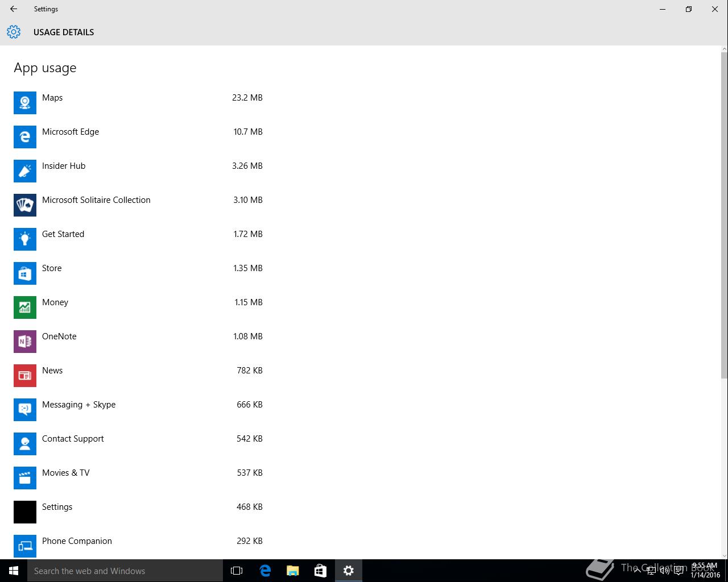Screen dimensions: 728x582
Task: Launch Microsoft Edge from the taskbar
Action: click(x=265, y=571)
